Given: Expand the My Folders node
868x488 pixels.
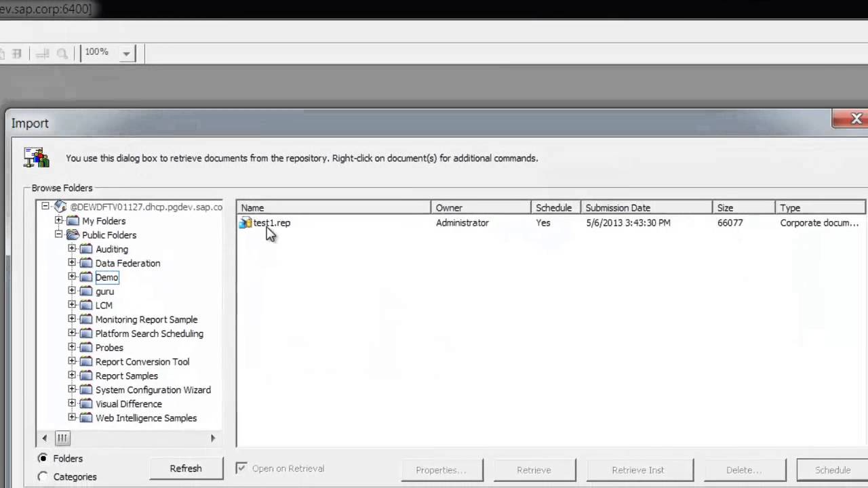Looking at the screenshot, I should [58, 220].
